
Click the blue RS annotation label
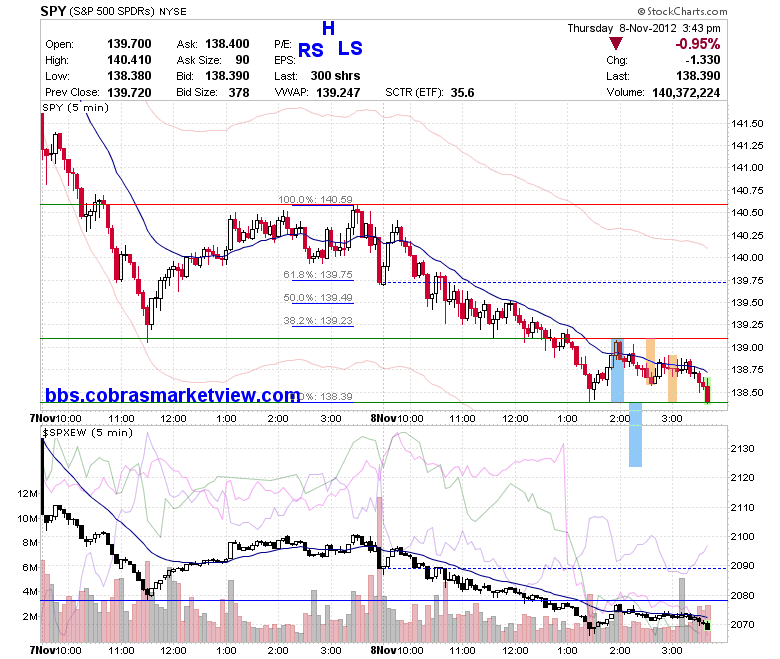click(x=311, y=50)
